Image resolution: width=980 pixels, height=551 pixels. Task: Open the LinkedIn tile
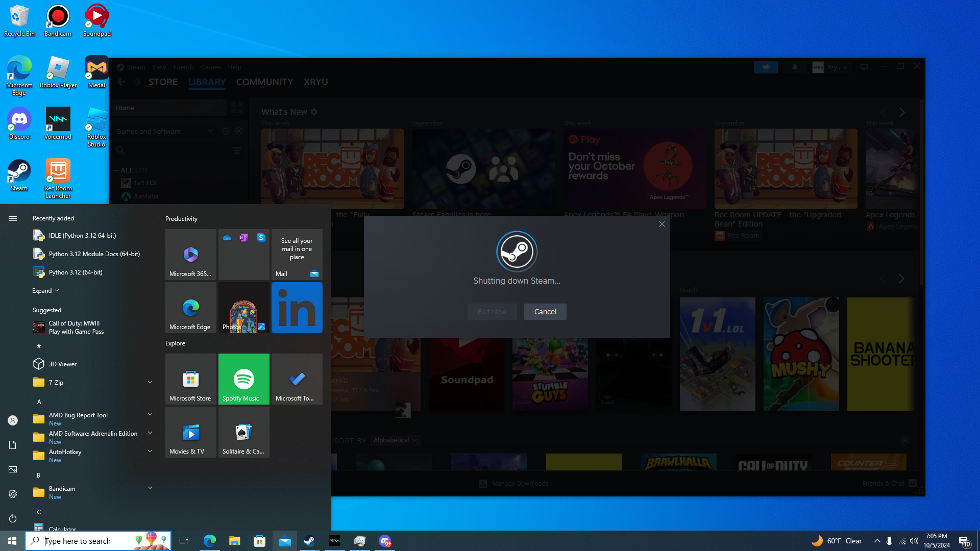297,308
